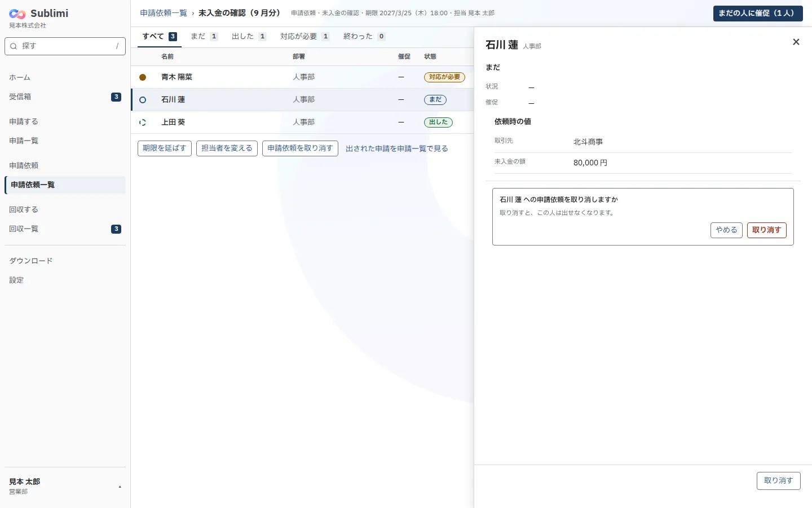Click the brown status dot for 青木 陽菜
This screenshot has height=508, width=812.
click(143, 77)
